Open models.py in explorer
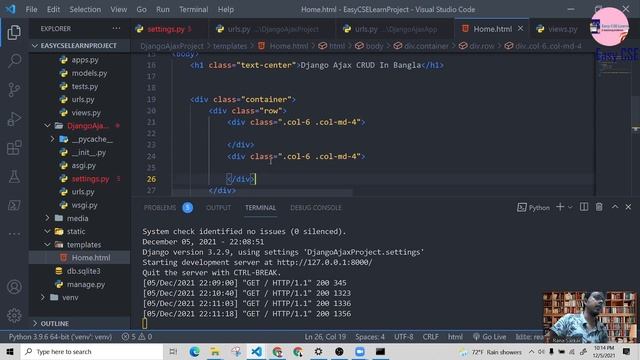 (x=80, y=73)
